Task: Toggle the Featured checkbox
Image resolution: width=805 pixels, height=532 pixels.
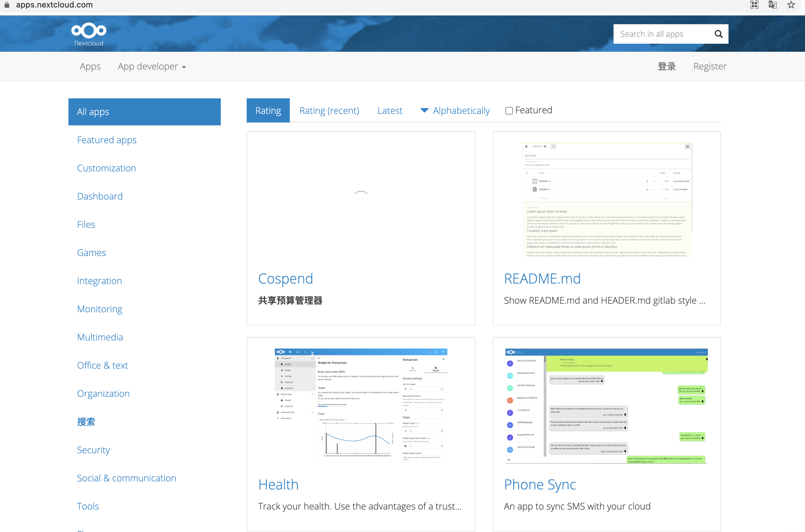Action: [509, 111]
